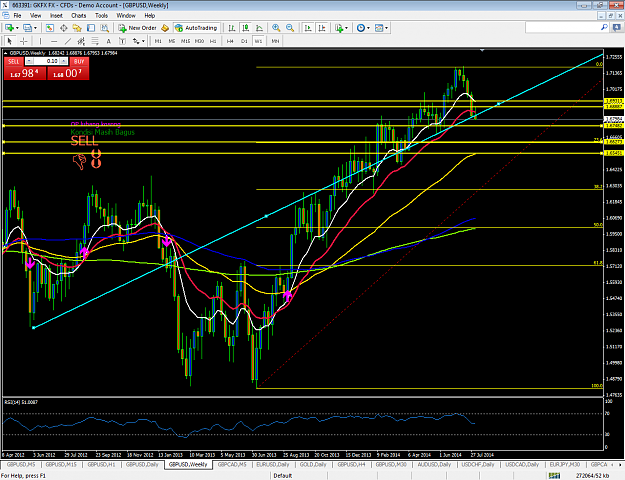This screenshot has height=480, width=625.
Task: Select the Text Label tool
Action: pos(122,41)
